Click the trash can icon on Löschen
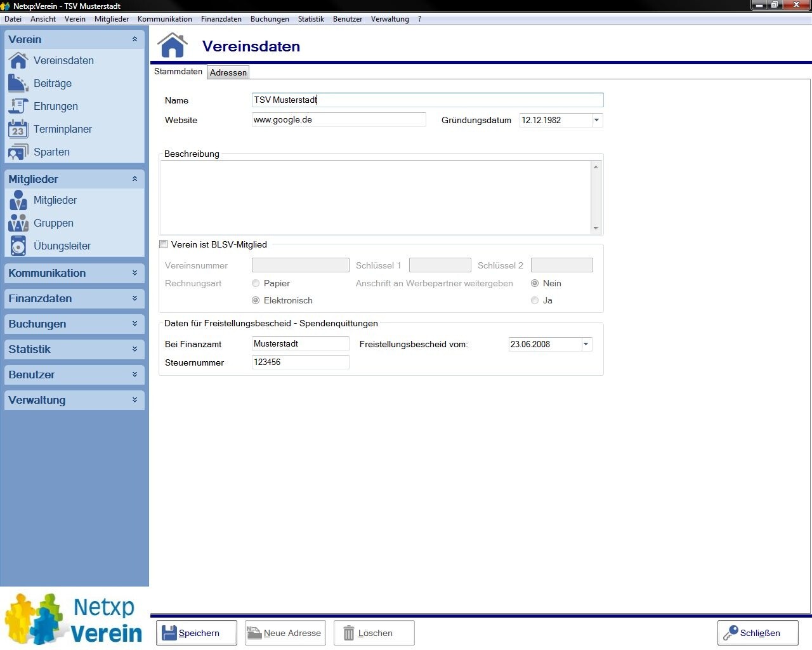This screenshot has height=650, width=812. [349, 633]
